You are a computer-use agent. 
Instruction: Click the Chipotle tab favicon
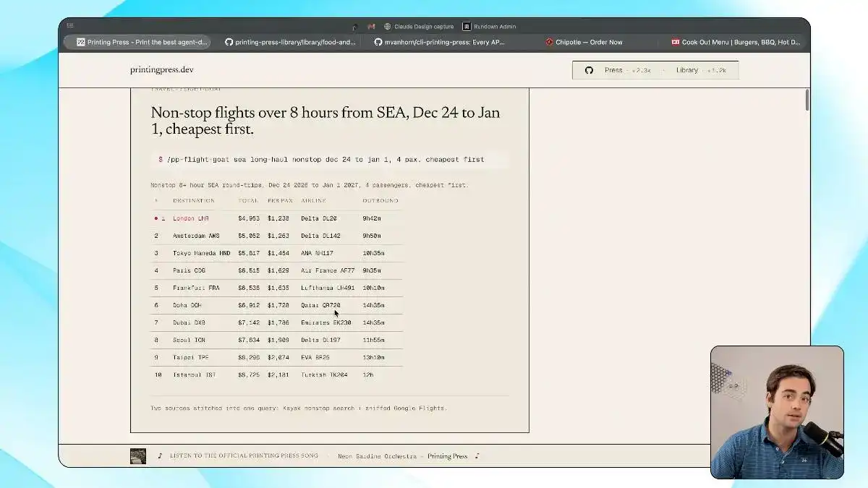pos(550,42)
